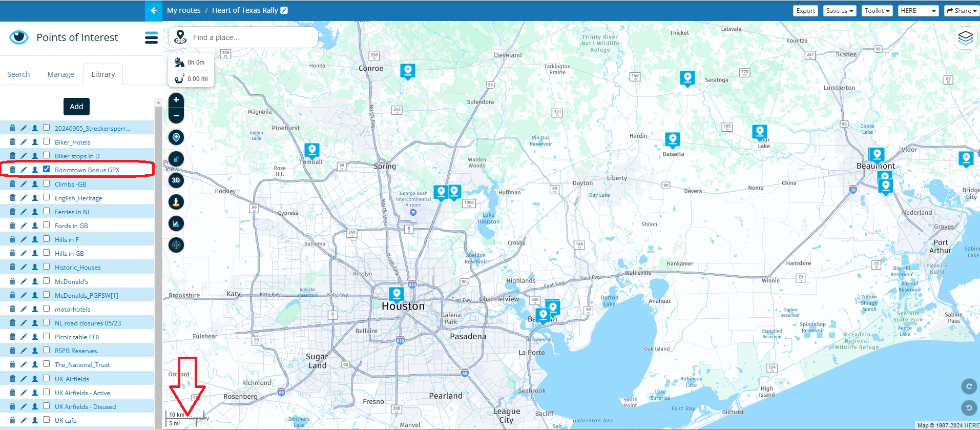Check the Historic_Houses checkbox
Screen dimensions: 980x430
(47, 267)
